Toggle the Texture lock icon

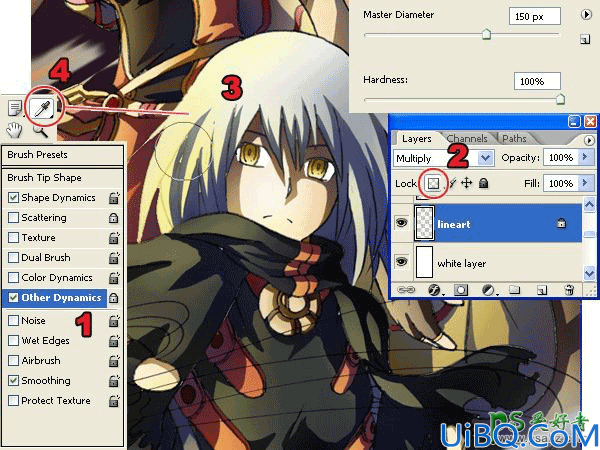click(x=114, y=238)
